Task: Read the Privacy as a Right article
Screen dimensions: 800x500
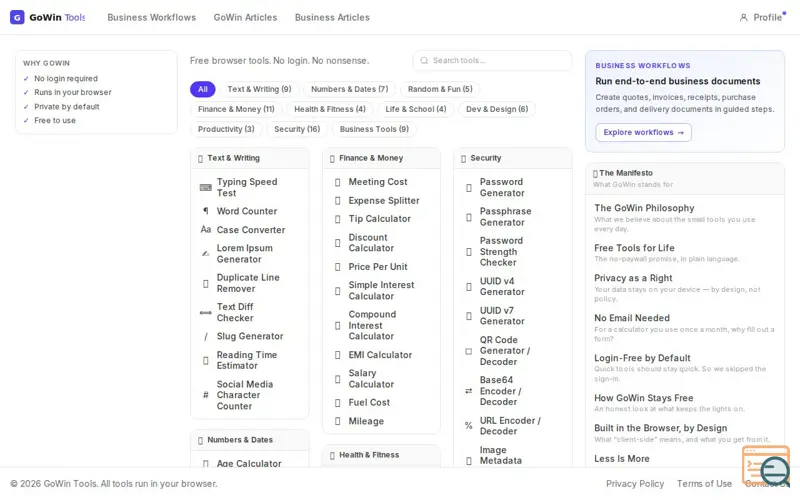Action: (633, 278)
